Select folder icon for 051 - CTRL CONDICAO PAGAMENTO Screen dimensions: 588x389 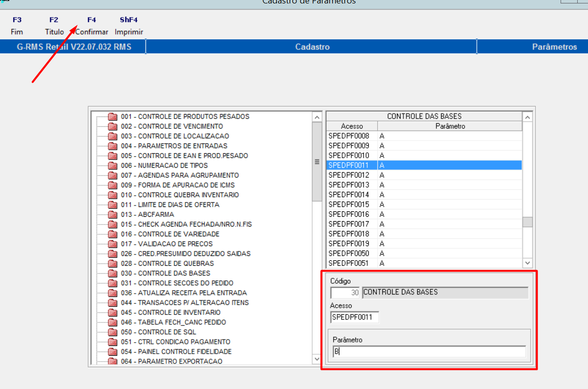pos(113,342)
